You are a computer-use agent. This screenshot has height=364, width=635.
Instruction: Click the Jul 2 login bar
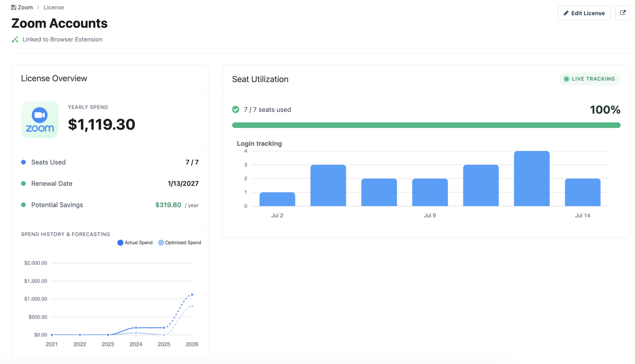pos(277,199)
